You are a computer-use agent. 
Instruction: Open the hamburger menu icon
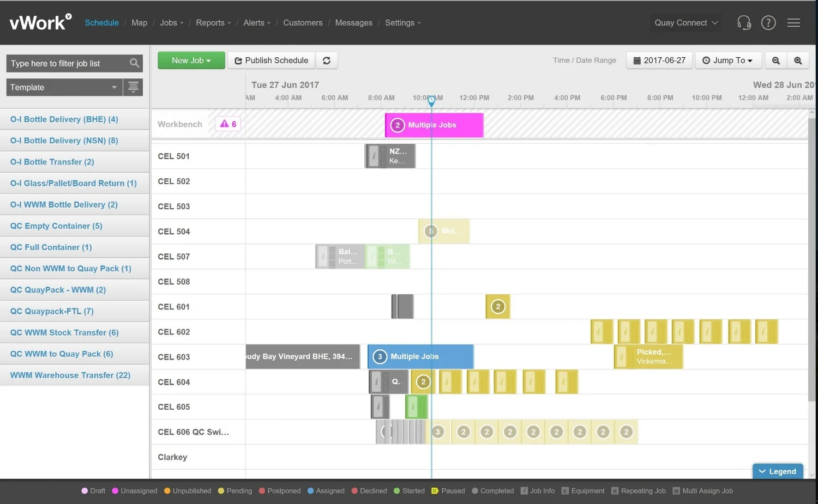coord(793,23)
